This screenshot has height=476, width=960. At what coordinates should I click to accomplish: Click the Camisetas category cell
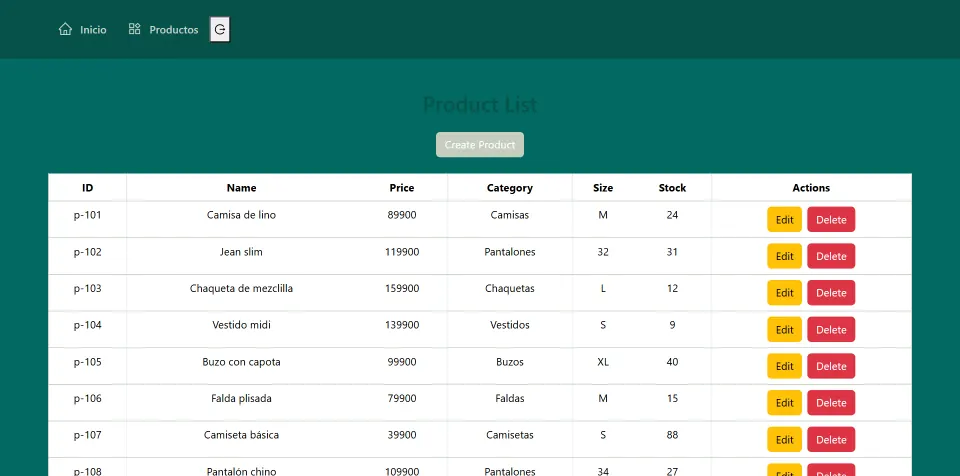pos(509,439)
